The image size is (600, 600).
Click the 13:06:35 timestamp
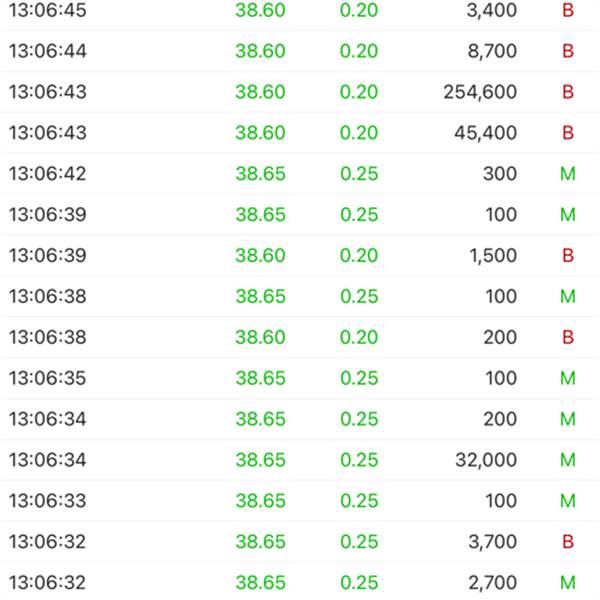[x=47, y=378]
